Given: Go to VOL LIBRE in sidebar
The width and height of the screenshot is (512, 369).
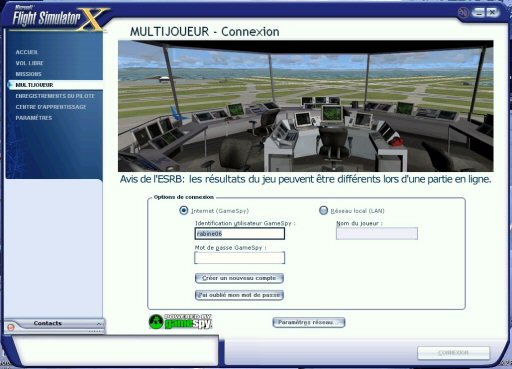Looking at the screenshot, I should (29, 63).
